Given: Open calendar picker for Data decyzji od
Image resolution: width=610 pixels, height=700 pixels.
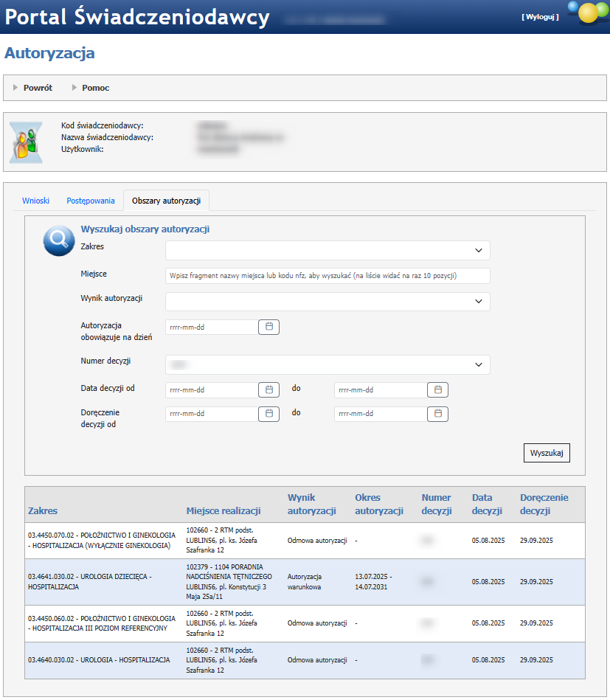Looking at the screenshot, I should tap(268, 389).
